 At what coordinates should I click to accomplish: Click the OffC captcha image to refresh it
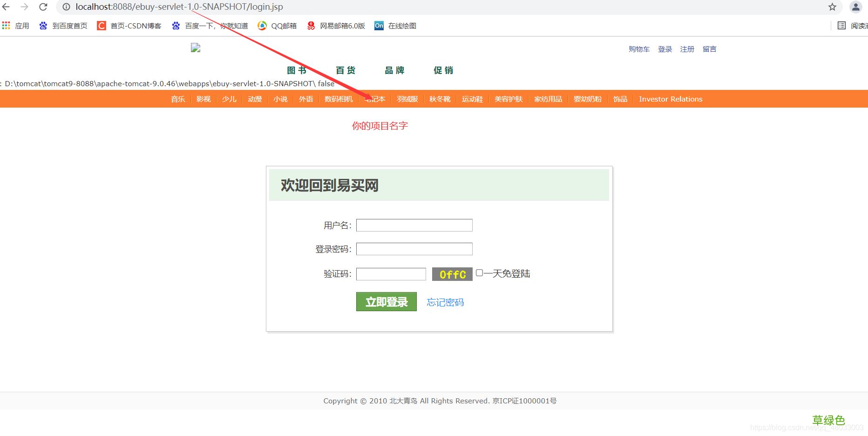pos(452,274)
